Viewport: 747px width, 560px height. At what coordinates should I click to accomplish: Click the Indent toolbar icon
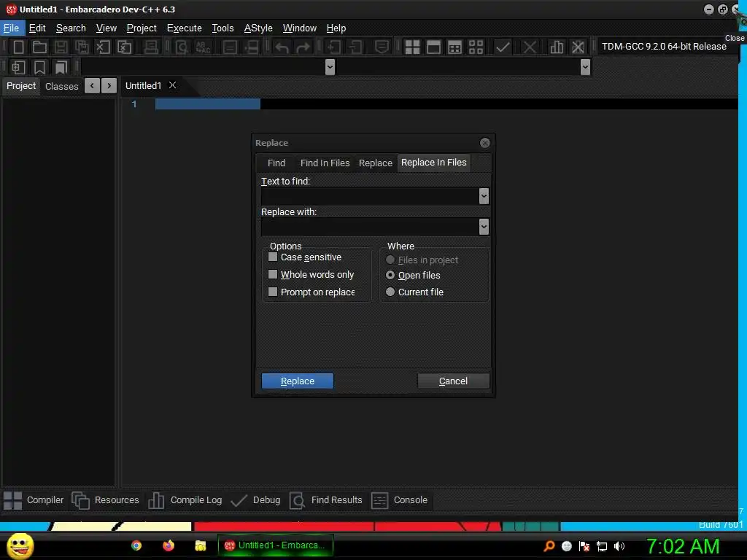(334, 47)
